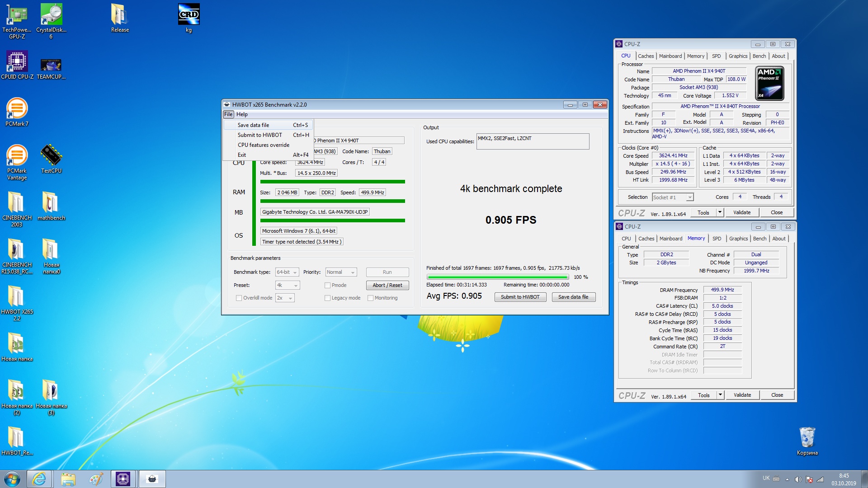Expand Tools arrow in lower CPU-Z window
Image resolution: width=868 pixels, height=488 pixels.
click(x=721, y=395)
